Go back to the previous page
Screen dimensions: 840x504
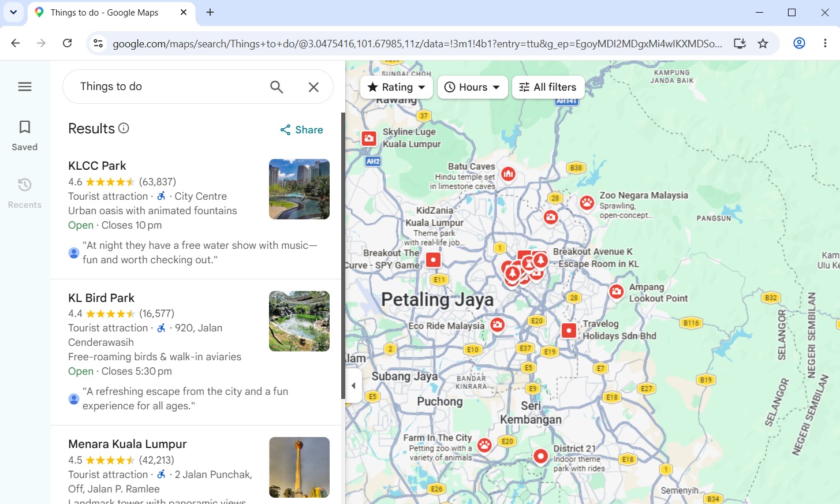16,43
